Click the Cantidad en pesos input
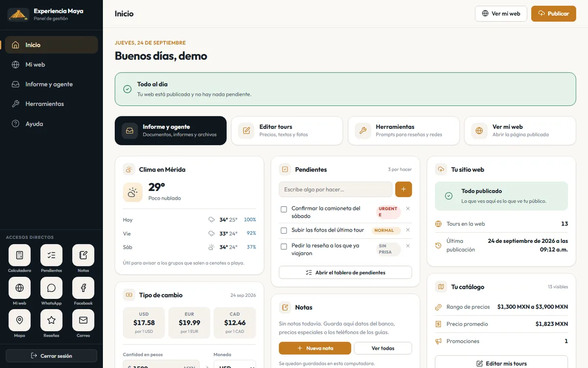The image size is (588, 368). coord(162,365)
